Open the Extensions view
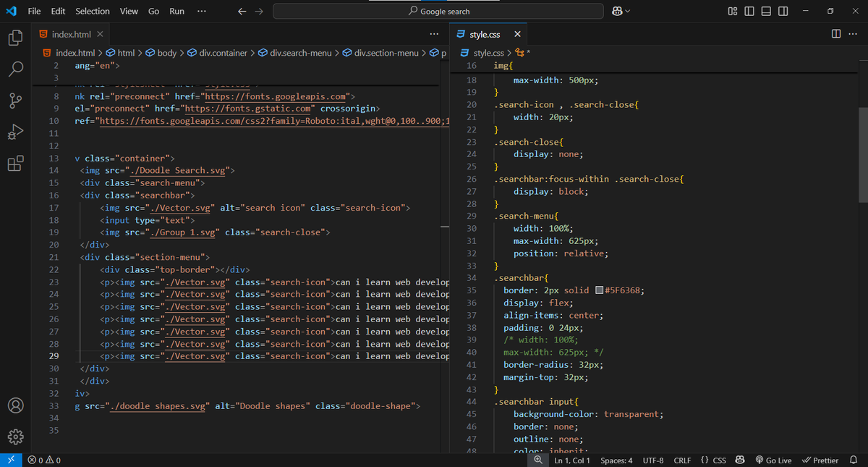 point(16,164)
